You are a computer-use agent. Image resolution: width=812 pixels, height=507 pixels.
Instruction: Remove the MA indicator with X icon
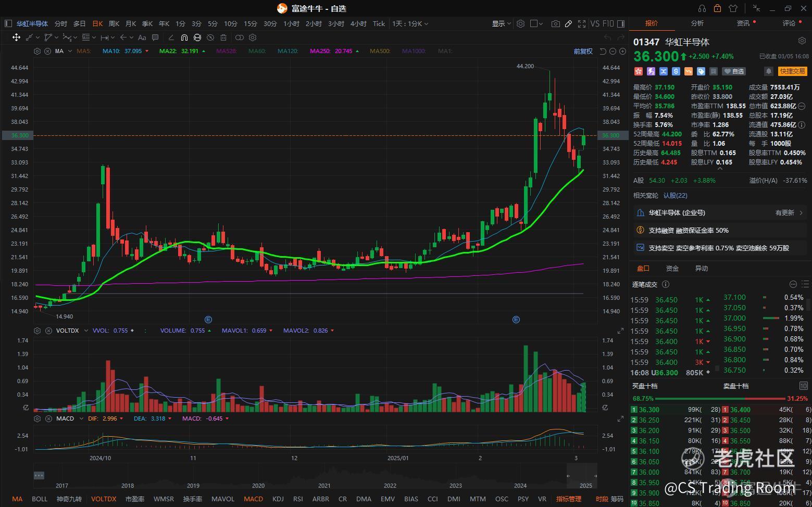pos(48,51)
